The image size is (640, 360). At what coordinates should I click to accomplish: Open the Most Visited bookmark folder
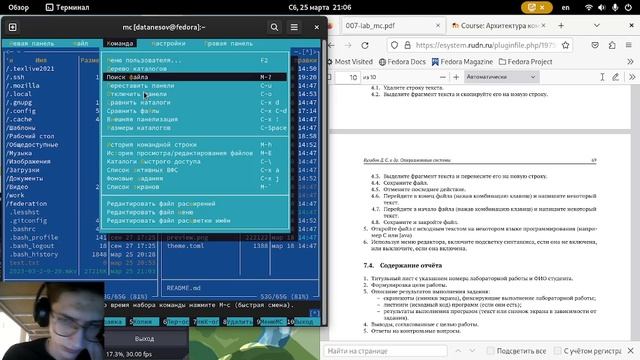pyautogui.click(x=350, y=62)
